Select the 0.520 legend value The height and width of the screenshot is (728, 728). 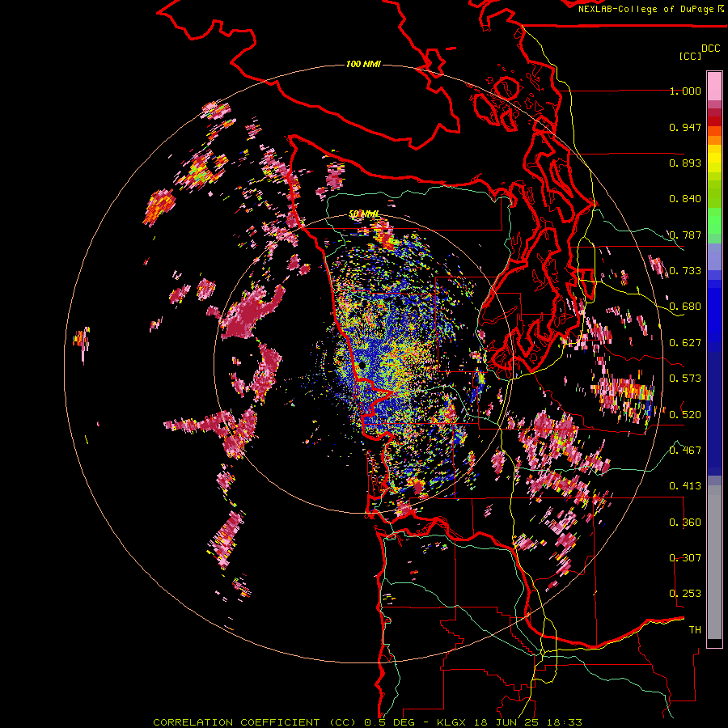685,414
